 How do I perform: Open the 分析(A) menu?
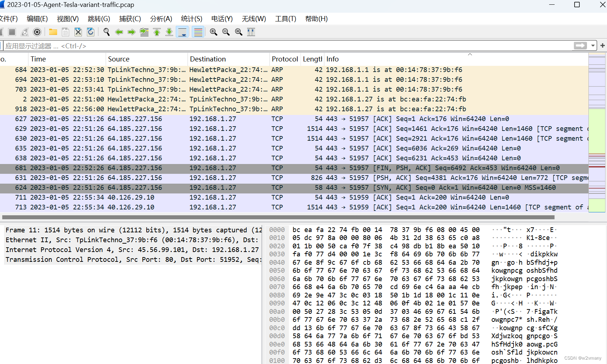point(161,19)
